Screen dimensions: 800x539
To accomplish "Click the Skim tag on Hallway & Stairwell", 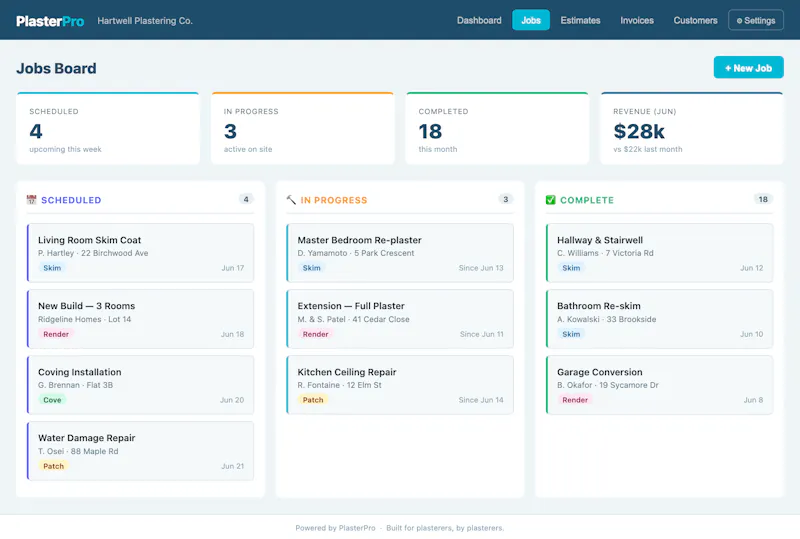I will [x=571, y=268].
